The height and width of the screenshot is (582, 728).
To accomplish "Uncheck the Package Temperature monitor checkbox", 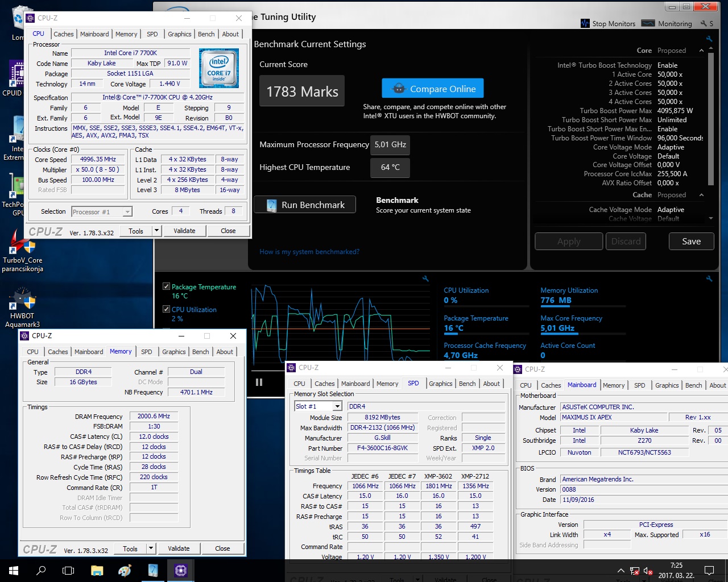I will (166, 286).
